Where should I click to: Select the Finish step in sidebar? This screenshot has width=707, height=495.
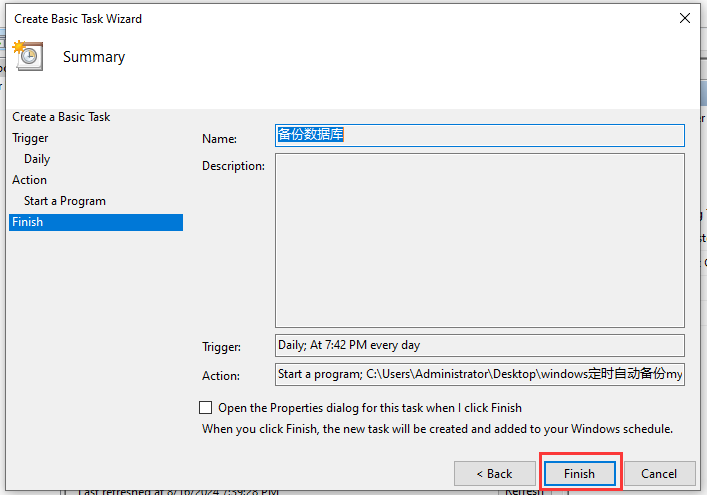point(96,222)
